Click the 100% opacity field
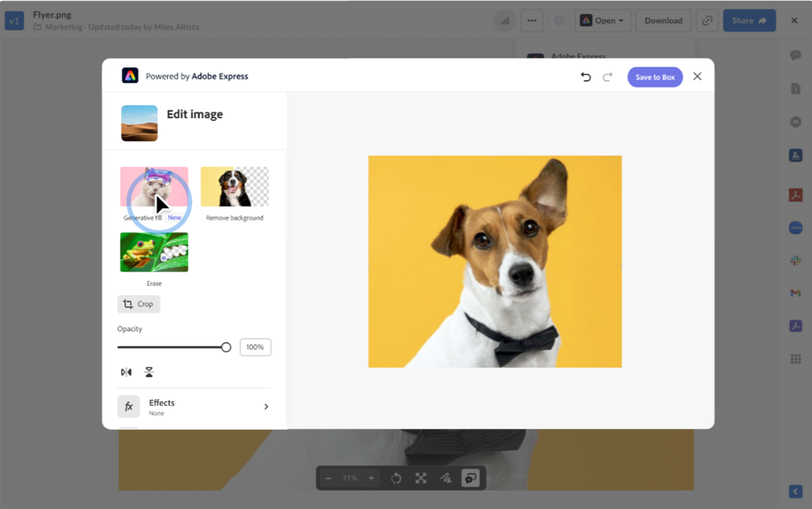 pos(256,347)
